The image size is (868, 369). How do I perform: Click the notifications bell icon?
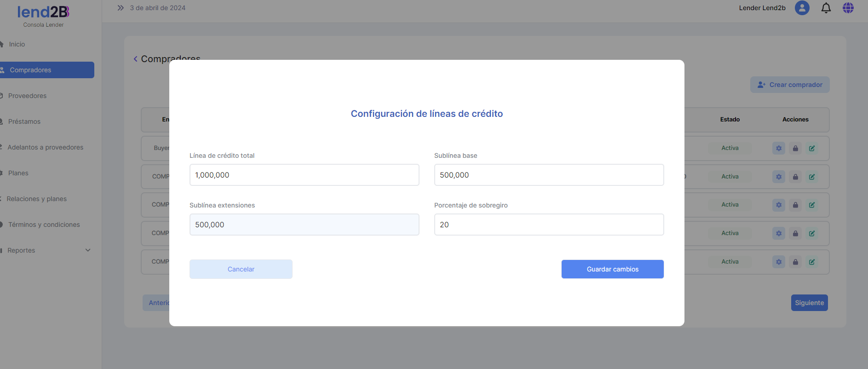pyautogui.click(x=826, y=8)
